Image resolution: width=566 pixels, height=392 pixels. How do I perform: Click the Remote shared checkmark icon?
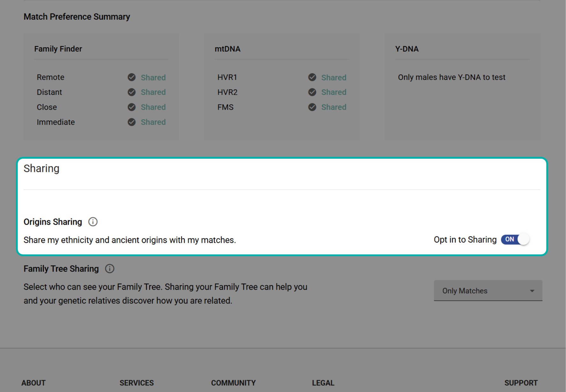coord(132,77)
